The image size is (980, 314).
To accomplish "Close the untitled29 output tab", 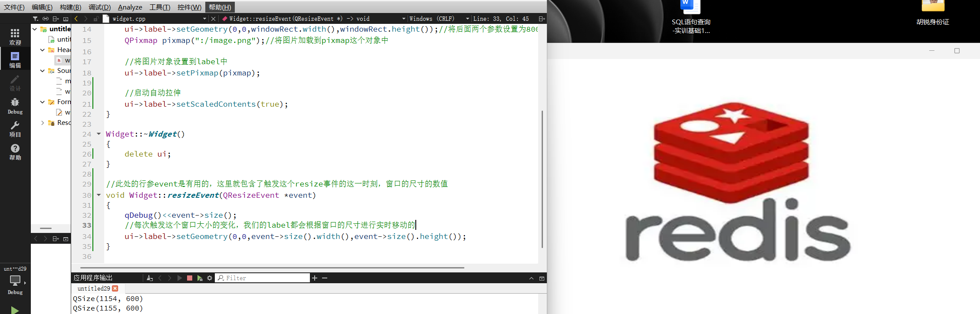I will (x=115, y=288).
